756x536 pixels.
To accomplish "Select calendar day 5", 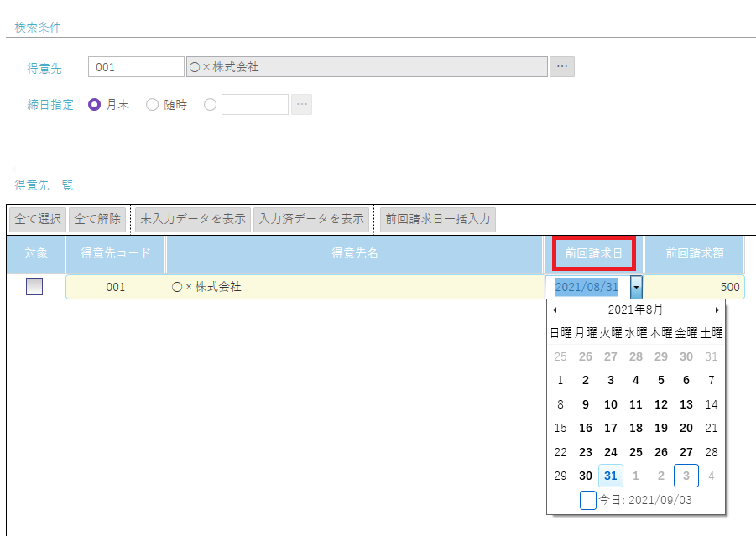I will coord(661,380).
